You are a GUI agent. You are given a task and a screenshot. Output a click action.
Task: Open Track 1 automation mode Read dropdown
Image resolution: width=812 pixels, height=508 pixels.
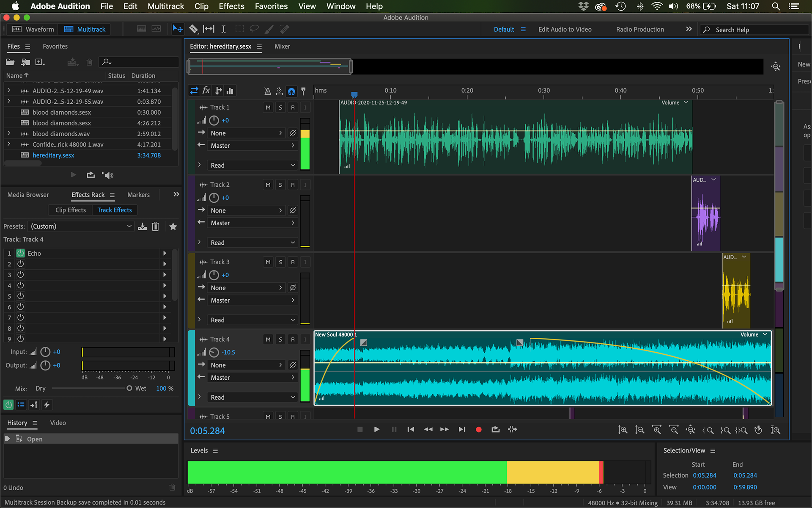pyautogui.click(x=252, y=166)
